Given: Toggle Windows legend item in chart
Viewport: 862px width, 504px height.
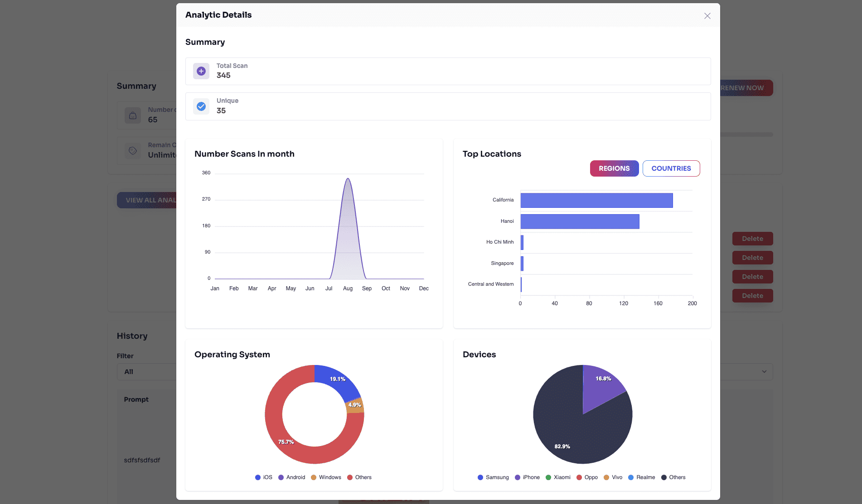Looking at the screenshot, I should point(326,477).
